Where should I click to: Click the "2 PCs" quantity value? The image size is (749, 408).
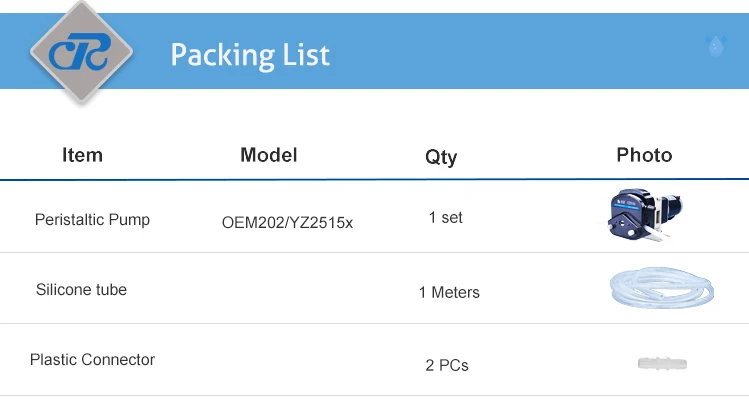pyautogui.click(x=447, y=365)
